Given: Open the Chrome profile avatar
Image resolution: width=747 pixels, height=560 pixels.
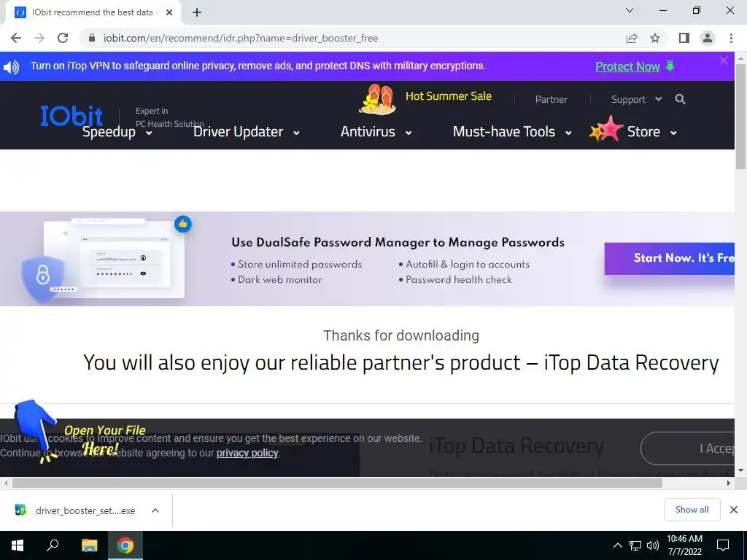Looking at the screenshot, I should 708,38.
